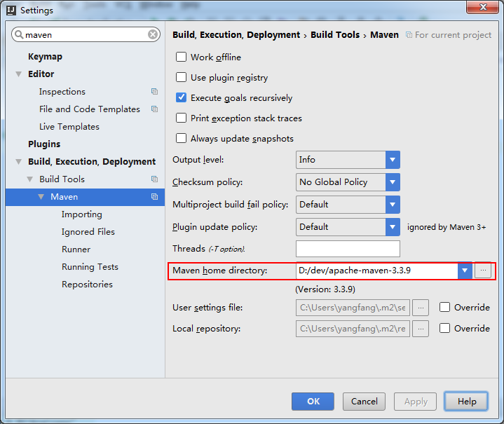
Task: Browse for User settings file
Action: pyautogui.click(x=421, y=308)
